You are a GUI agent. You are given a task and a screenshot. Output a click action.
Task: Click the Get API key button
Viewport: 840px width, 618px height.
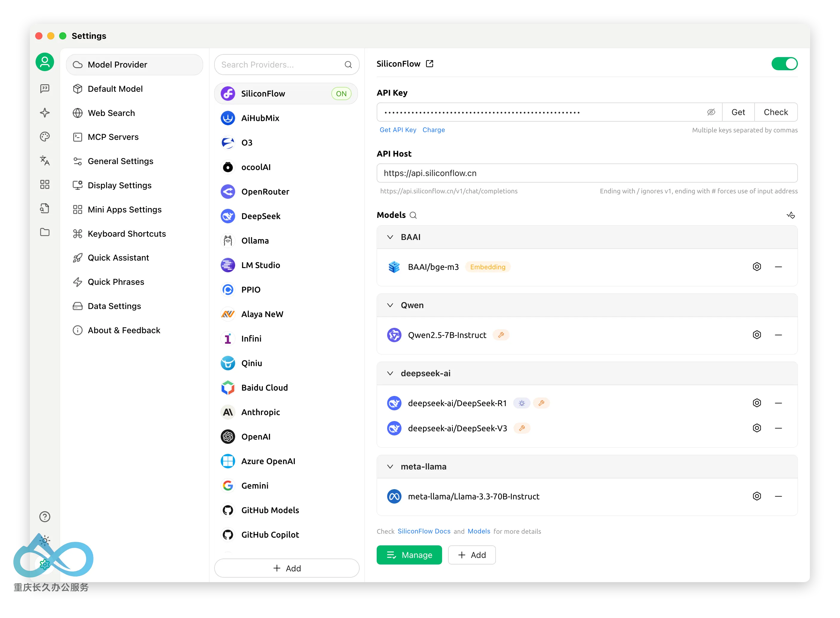(x=738, y=112)
